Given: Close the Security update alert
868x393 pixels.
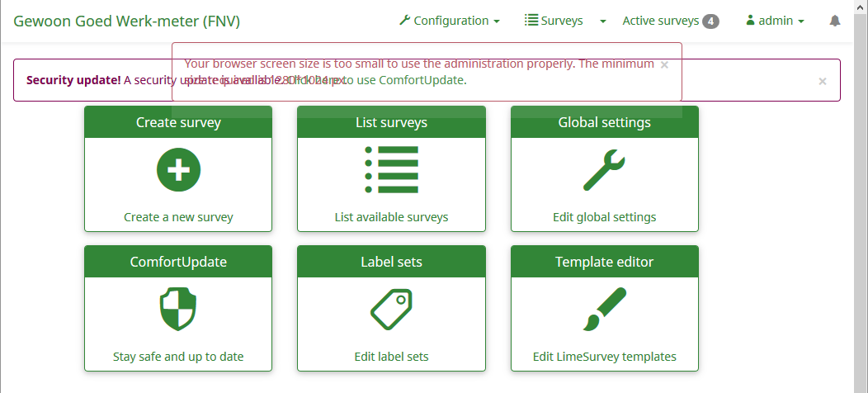Looking at the screenshot, I should pyautogui.click(x=823, y=81).
